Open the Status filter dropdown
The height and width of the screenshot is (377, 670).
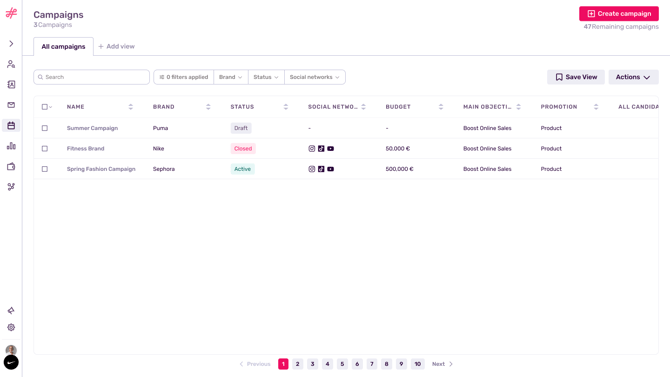[x=266, y=77]
